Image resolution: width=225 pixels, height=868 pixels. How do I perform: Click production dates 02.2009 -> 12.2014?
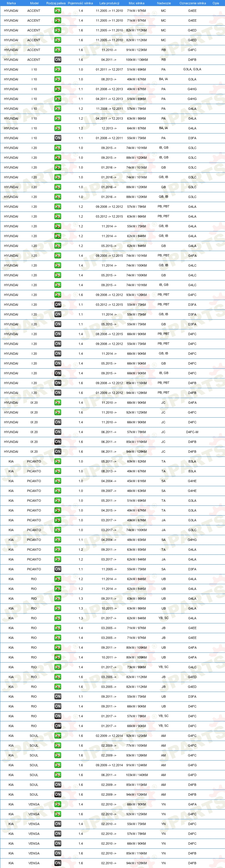coord(109,736)
